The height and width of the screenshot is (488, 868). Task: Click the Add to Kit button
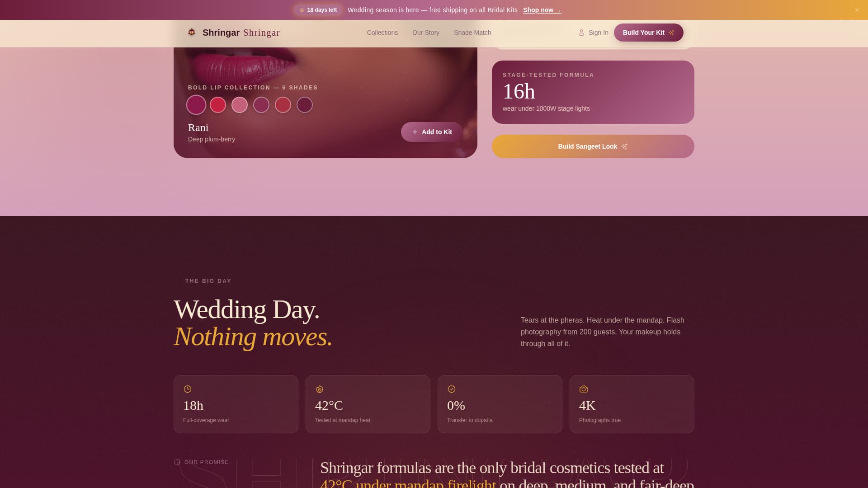[x=432, y=132]
